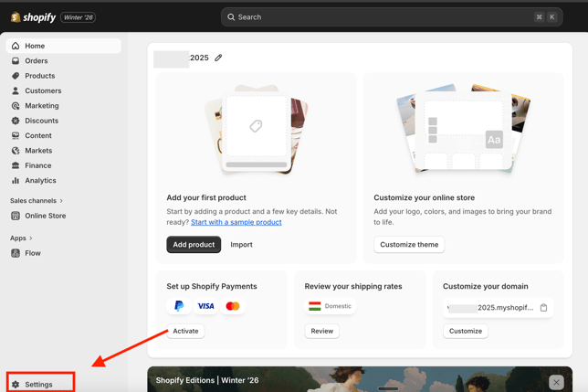The width and height of the screenshot is (588, 392).
Task: Select Discounts in the navigation
Action: [x=41, y=121]
